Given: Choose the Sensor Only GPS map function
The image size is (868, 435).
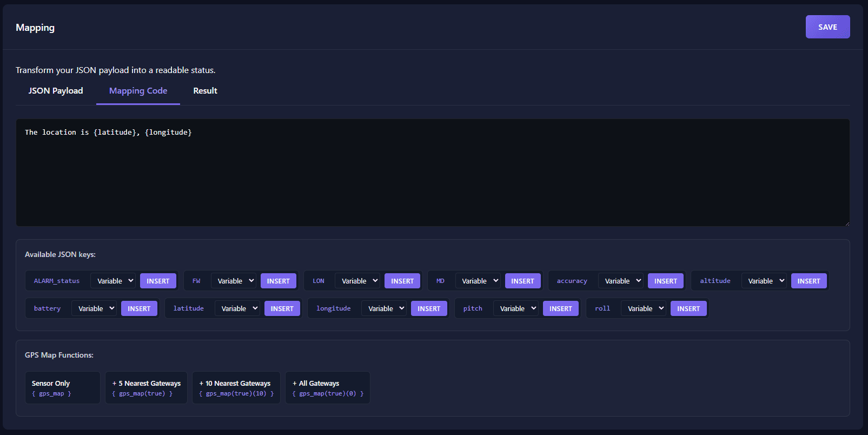Looking at the screenshot, I should click(62, 387).
